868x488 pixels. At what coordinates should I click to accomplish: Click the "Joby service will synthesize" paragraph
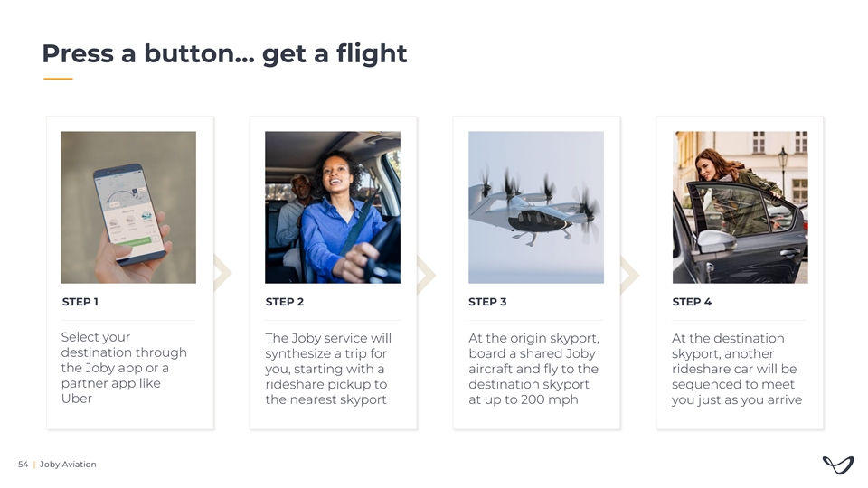pyautogui.click(x=327, y=369)
